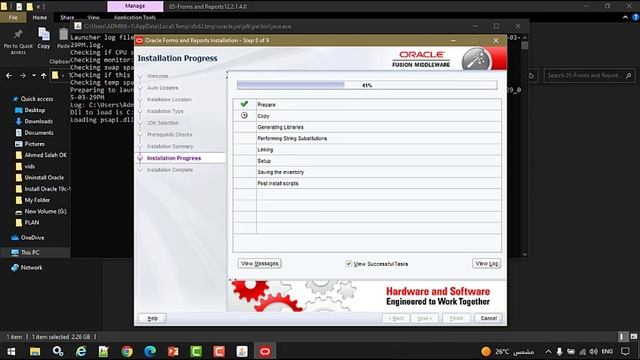Viewport: 640px width, 360px height.
Task: Switch Explorer to details view
Action: click(622, 337)
